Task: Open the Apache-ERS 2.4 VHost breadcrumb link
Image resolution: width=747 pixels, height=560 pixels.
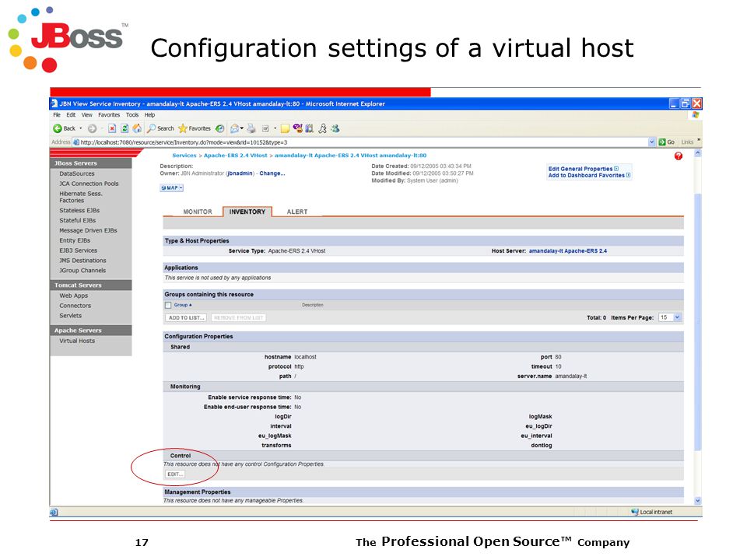Action: point(235,156)
